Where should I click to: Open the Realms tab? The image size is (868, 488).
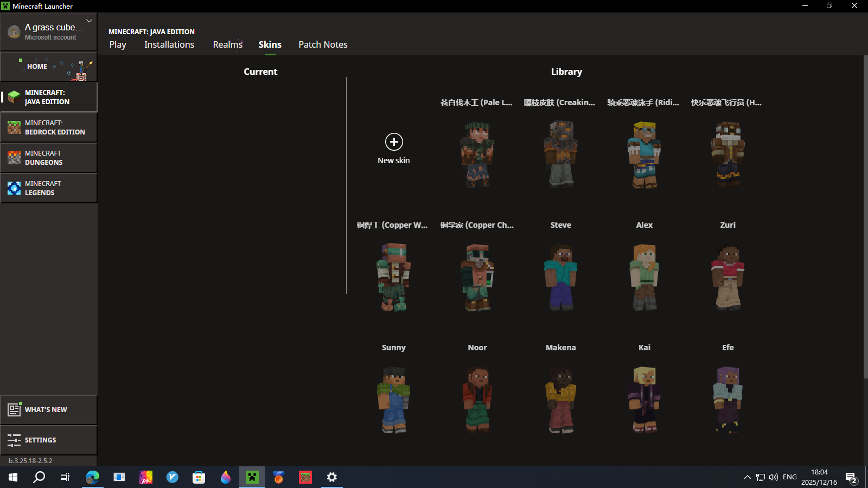coord(227,44)
